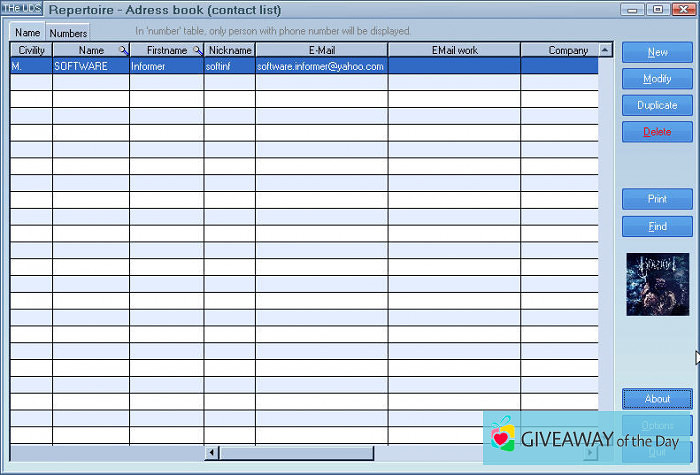Select the SOFTWARE contact row
Viewport: 700px width, 475px height.
point(90,66)
